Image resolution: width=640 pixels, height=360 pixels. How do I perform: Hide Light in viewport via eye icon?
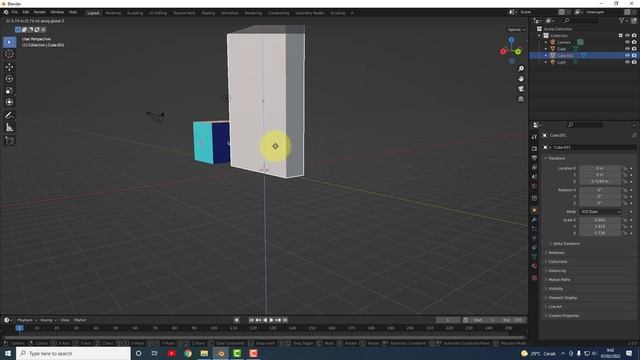[627, 62]
